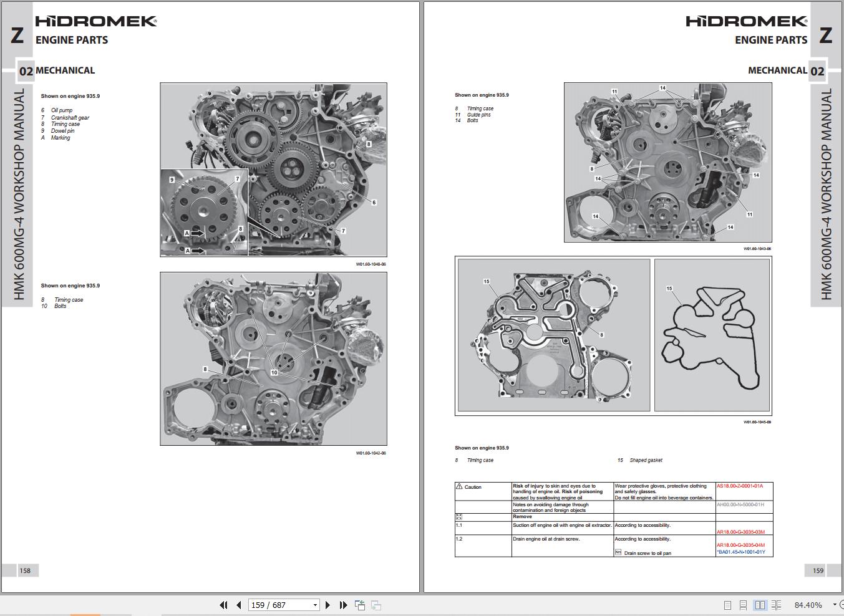The width and height of the screenshot is (844, 616).
Task: Go to the next page
Action: click(328, 605)
